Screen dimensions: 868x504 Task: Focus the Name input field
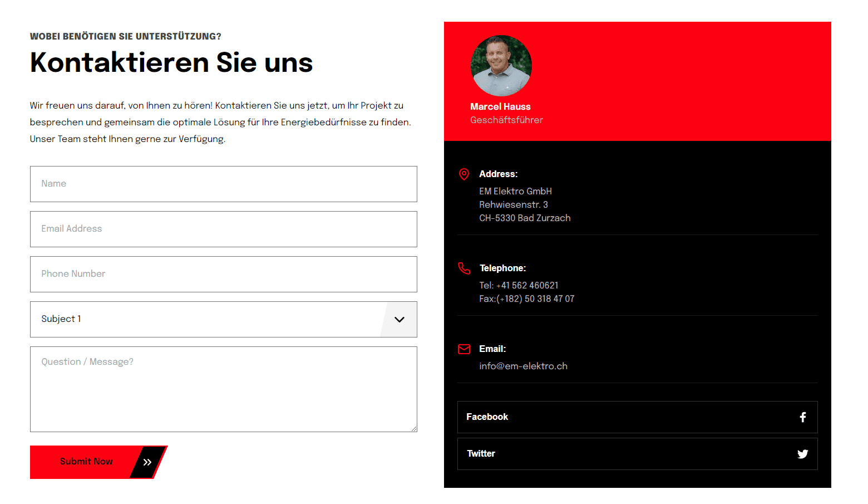223,184
